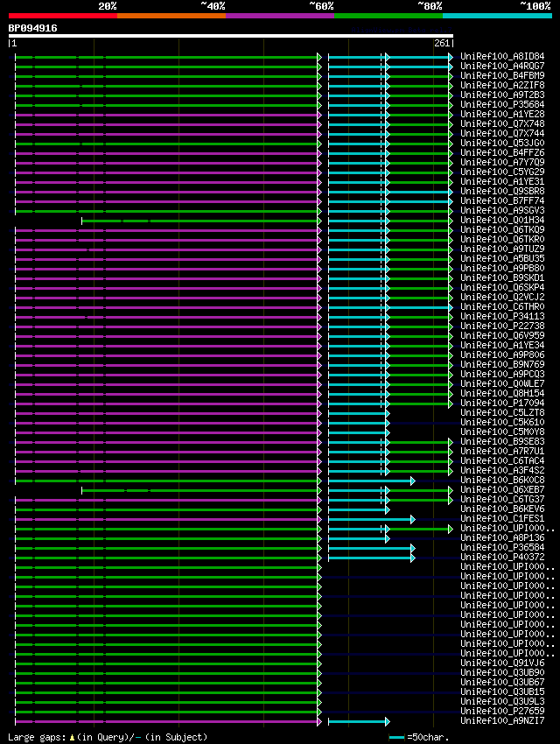Choose the UniRef100_Q8H154 row label
This screenshot has width=560, height=744.
(x=502, y=393)
